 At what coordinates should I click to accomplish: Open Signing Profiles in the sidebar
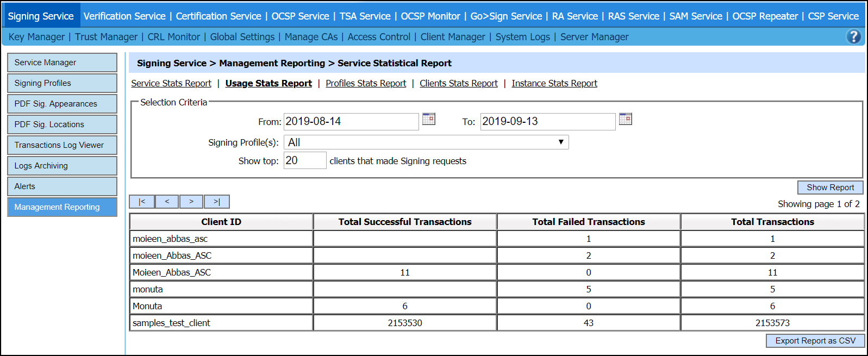(62, 83)
